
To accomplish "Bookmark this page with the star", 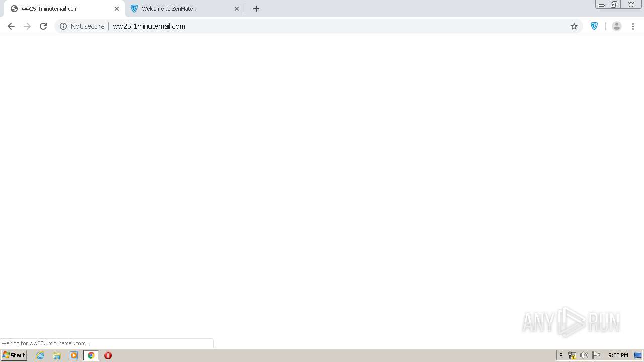I will point(574,26).
